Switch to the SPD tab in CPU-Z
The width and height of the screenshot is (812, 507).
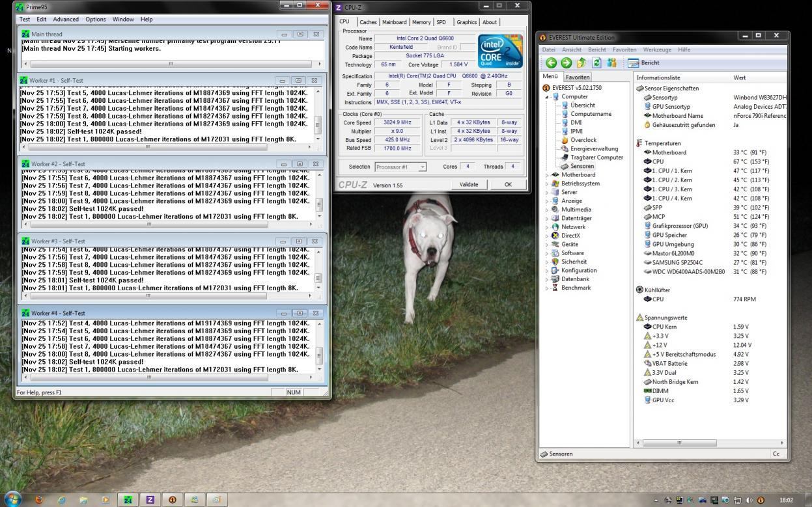pos(441,22)
